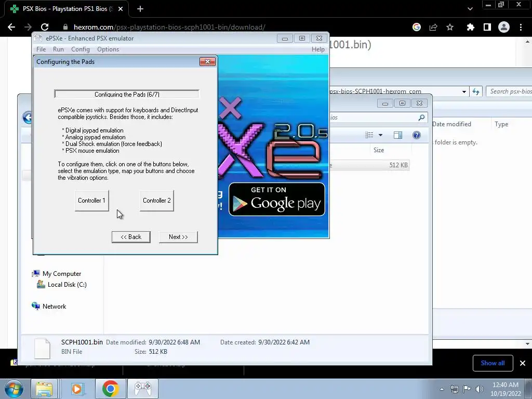The image size is (532, 399).
Task: Toggle the preview pane icon
Action: pyautogui.click(x=398, y=135)
